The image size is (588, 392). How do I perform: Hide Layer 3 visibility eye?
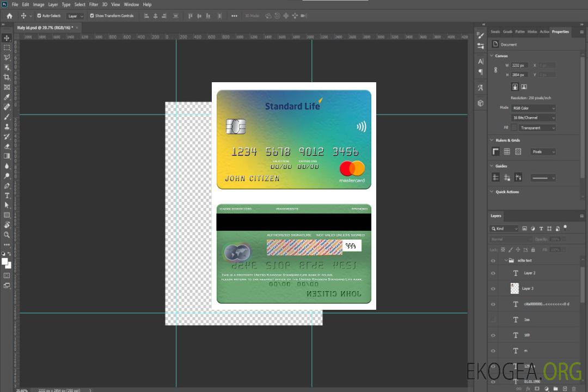tap(493, 289)
